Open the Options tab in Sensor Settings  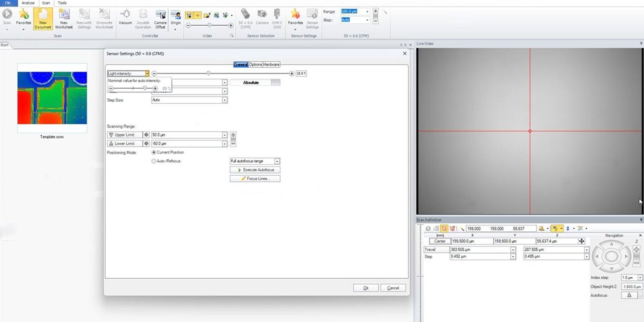point(256,64)
